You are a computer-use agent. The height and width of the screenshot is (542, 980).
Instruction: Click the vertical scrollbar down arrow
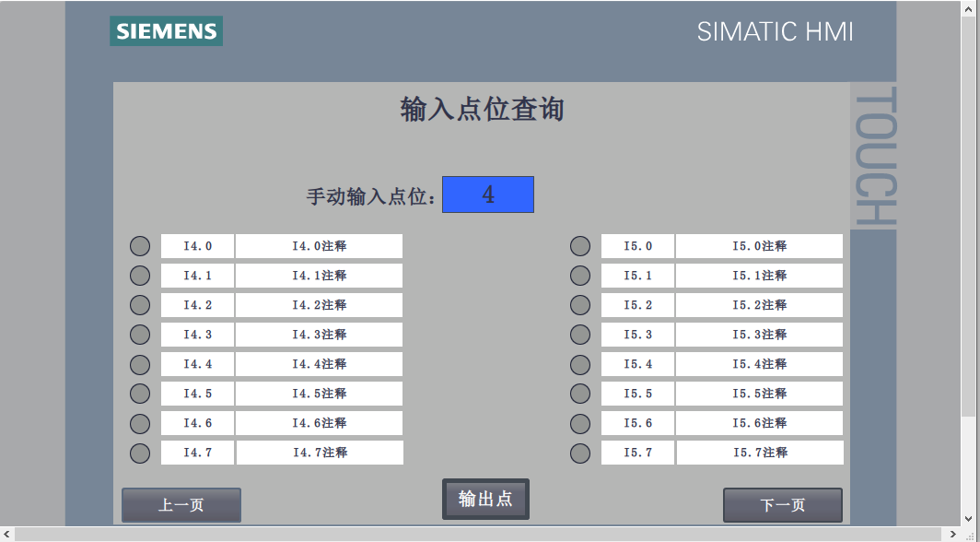click(x=971, y=518)
